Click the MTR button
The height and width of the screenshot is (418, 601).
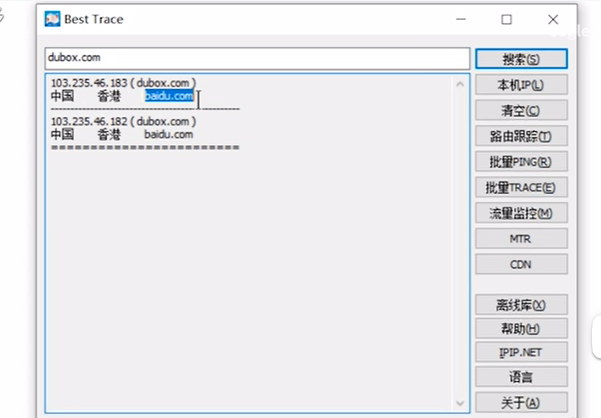521,239
